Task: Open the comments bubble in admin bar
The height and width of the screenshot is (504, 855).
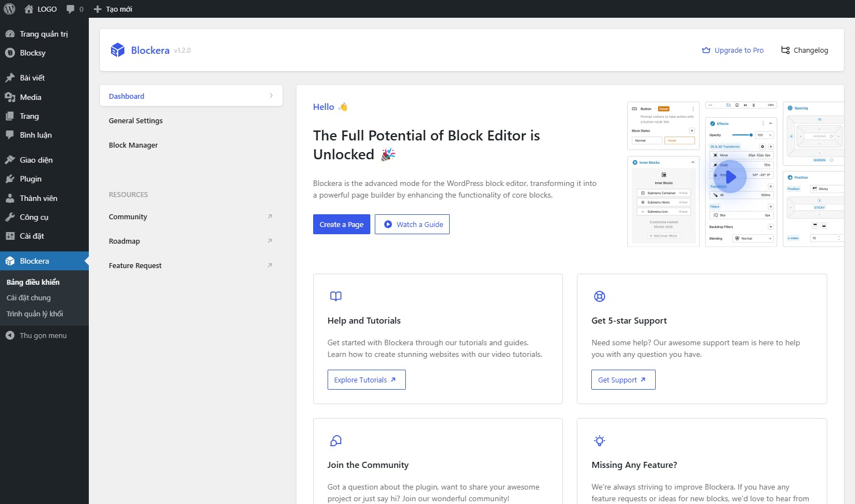Action: [x=74, y=9]
